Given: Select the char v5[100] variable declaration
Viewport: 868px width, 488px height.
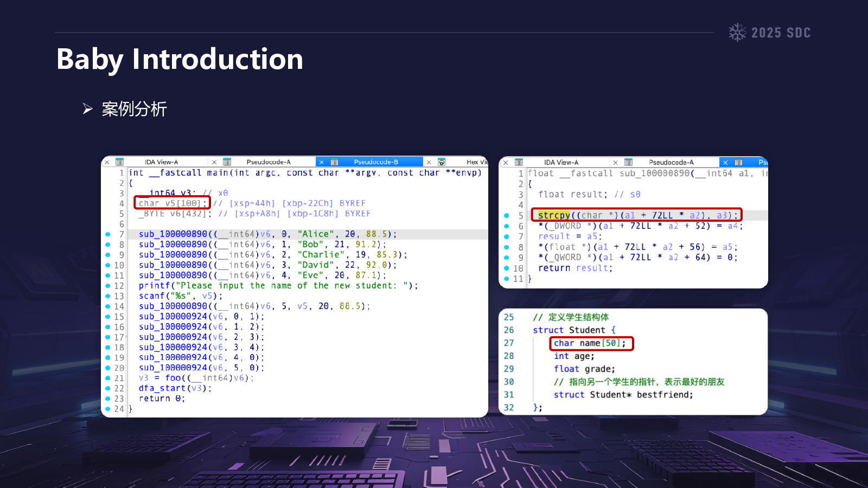Looking at the screenshot, I should coord(172,203).
